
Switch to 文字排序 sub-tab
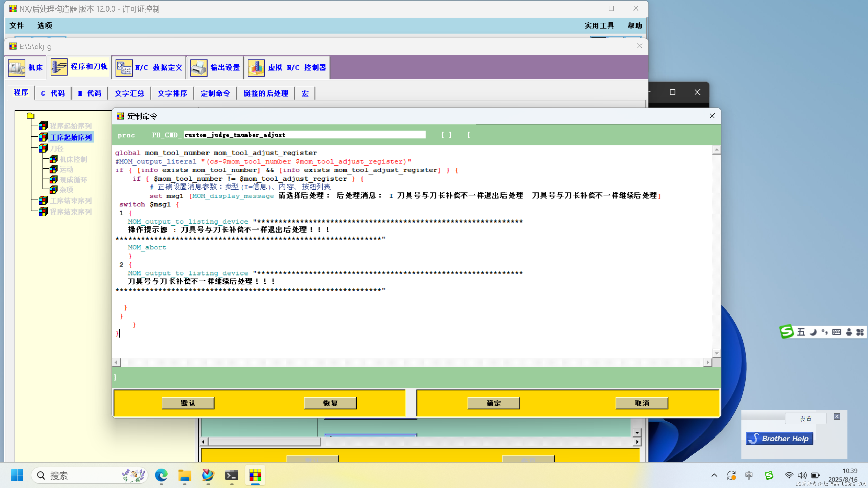coord(172,93)
